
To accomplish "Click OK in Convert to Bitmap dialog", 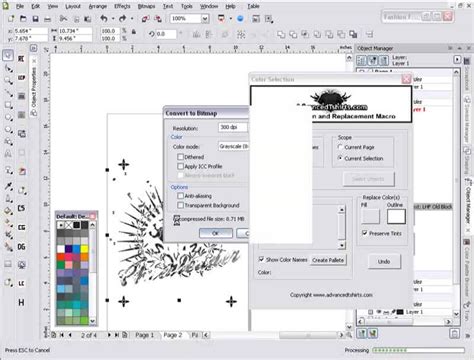I will [x=216, y=233].
